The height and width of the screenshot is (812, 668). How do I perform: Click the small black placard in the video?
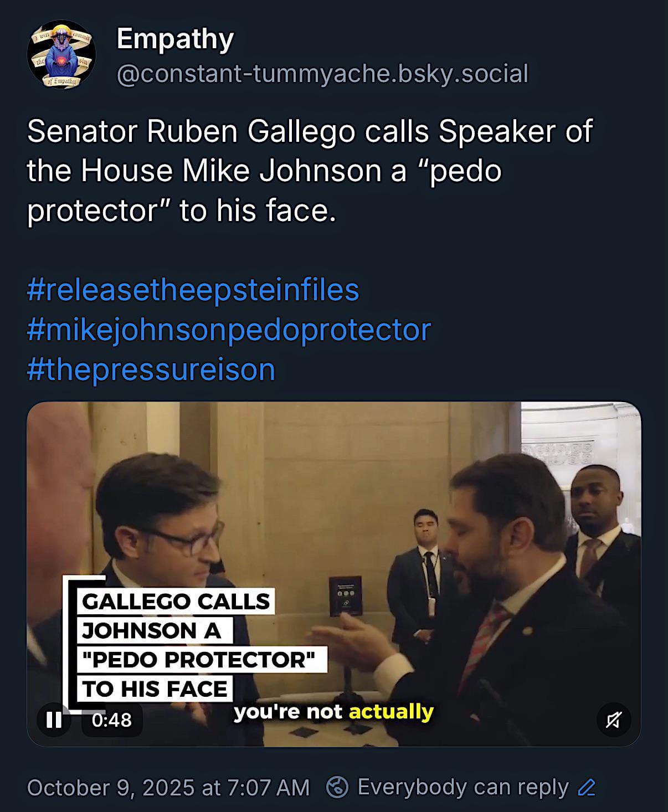point(346,597)
